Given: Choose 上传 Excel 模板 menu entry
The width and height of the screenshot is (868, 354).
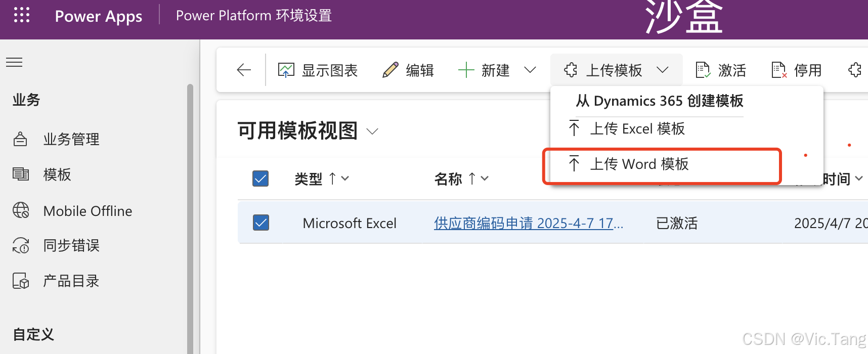Looking at the screenshot, I should 637,128.
